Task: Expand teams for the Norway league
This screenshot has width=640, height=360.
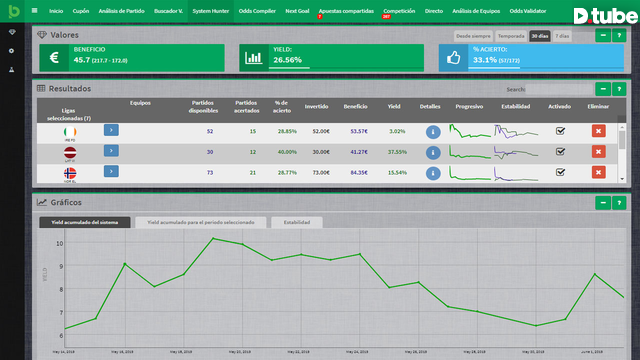Action: point(111,171)
